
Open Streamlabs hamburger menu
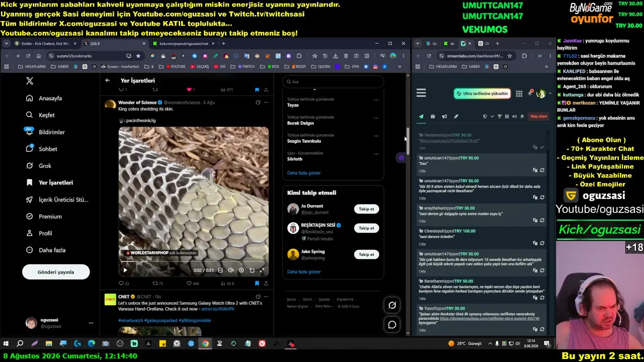pos(421,93)
